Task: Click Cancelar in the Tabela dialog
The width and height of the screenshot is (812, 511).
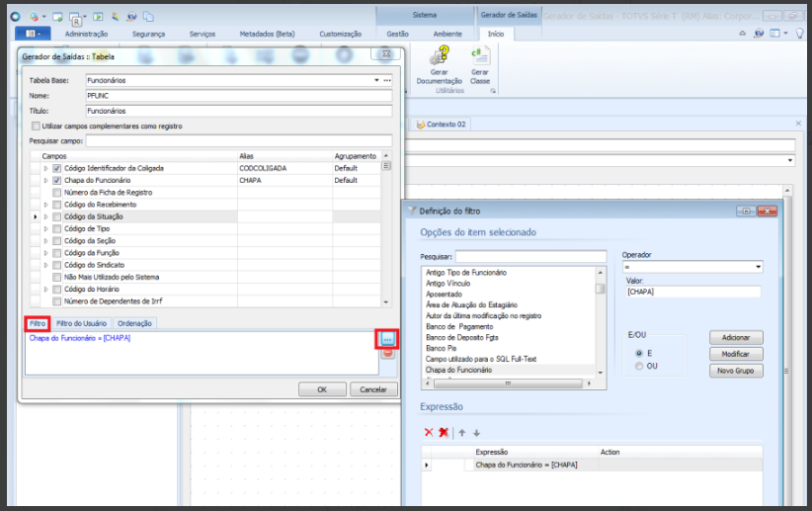Action: [x=373, y=389]
